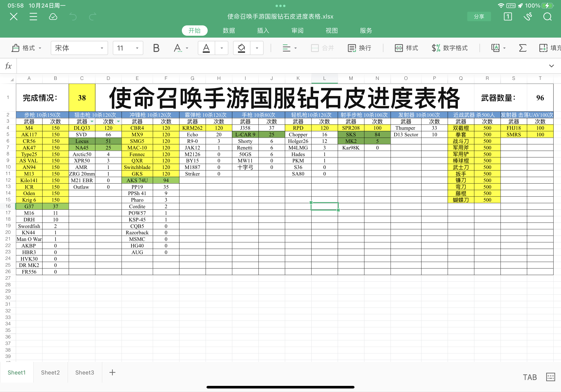Open the multi-window icon showing 1
Screen dimensions: 561x392
tap(508, 17)
